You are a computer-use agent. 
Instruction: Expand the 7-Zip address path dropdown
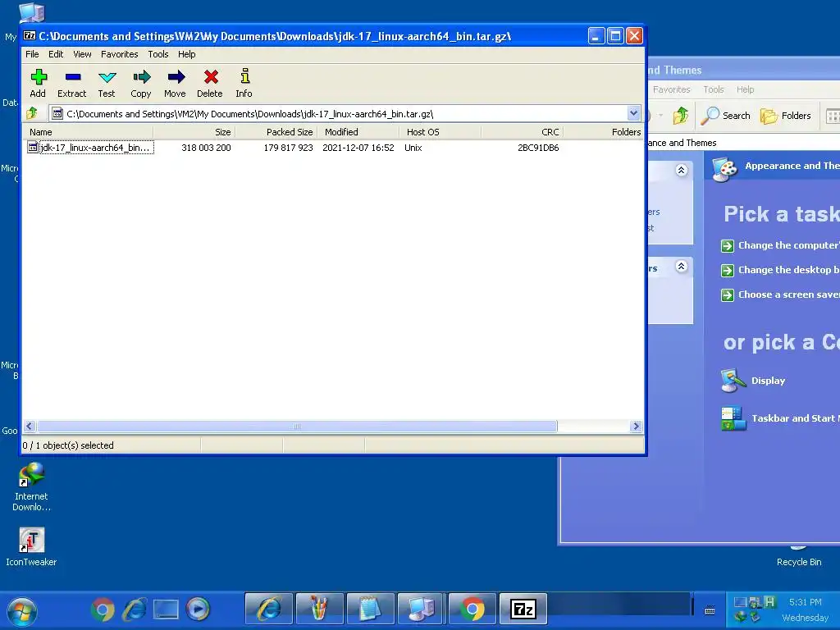coord(634,113)
